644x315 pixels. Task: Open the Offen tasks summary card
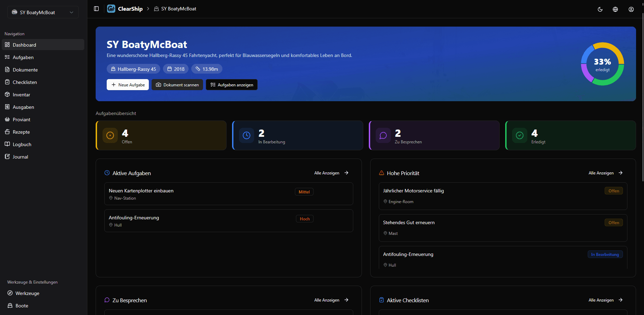pos(161,135)
